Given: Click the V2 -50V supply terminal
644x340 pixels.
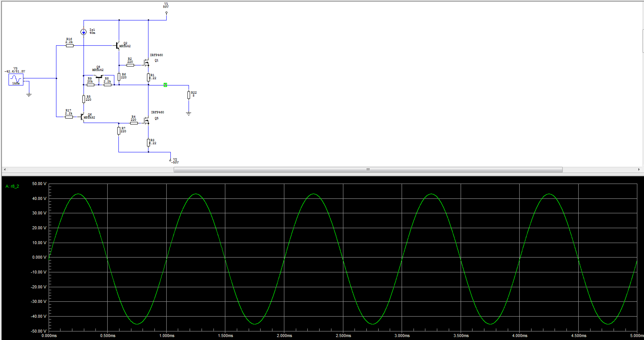Looking at the screenshot, I should (170, 160).
